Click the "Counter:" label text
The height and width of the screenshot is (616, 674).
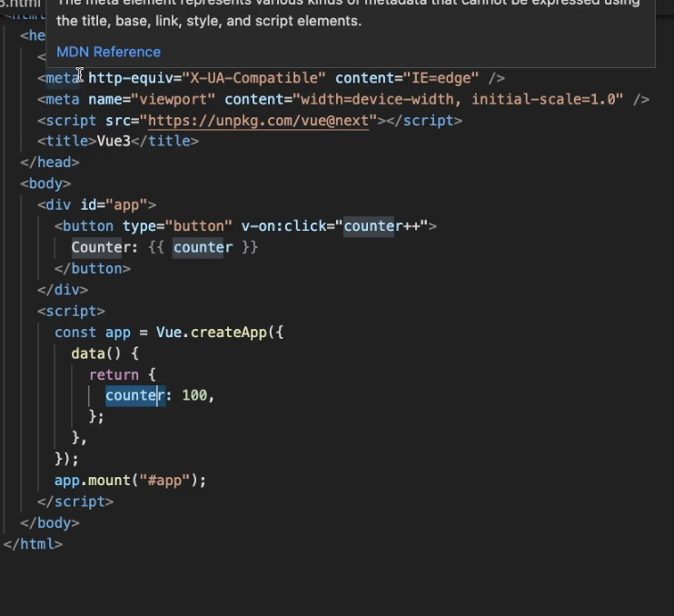(104, 248)
